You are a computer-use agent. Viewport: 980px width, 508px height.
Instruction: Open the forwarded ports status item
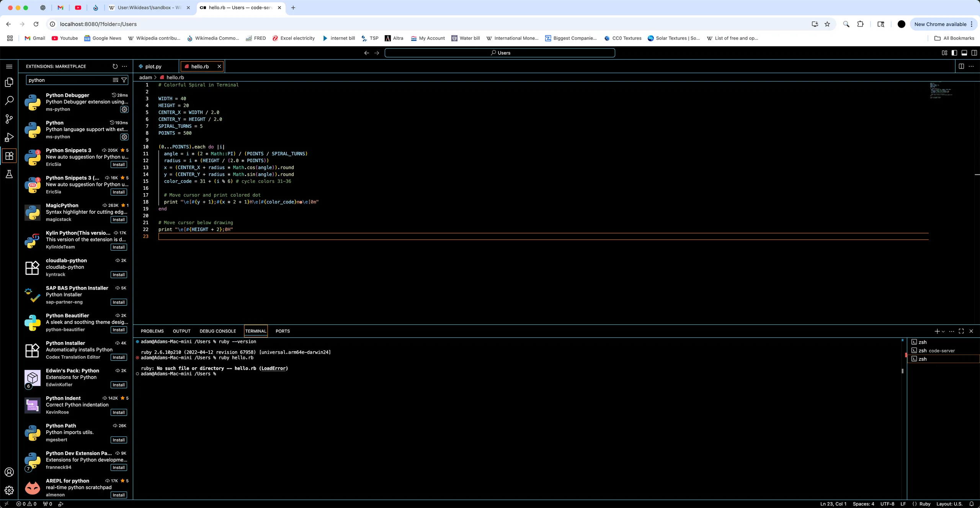[x=47, y=504]
